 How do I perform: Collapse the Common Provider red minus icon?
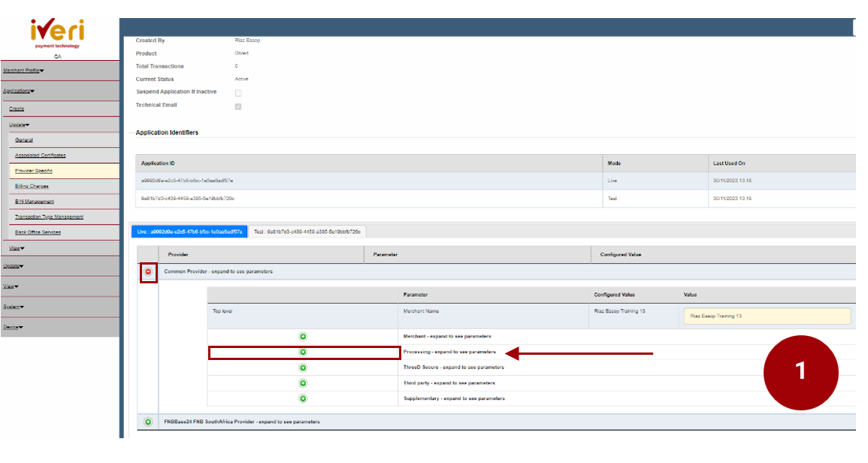coord(148,271)
